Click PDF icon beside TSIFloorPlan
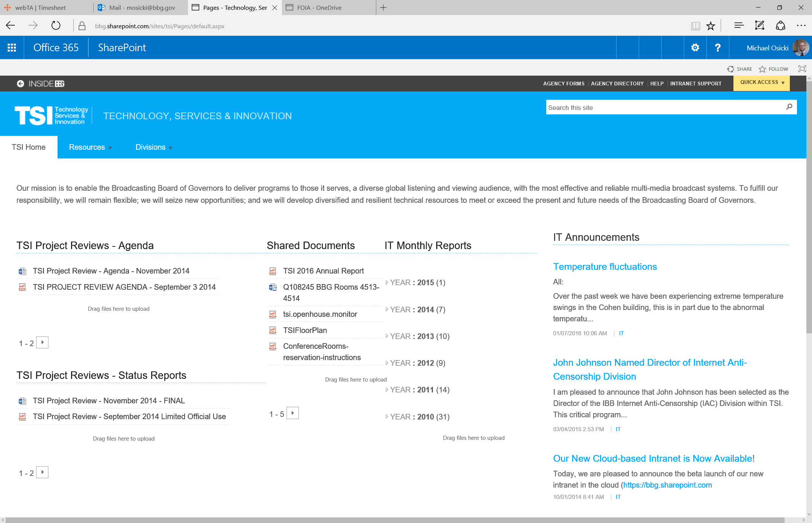Image resolution: width=812 pixels, height=523 pixels. (273, 330)
